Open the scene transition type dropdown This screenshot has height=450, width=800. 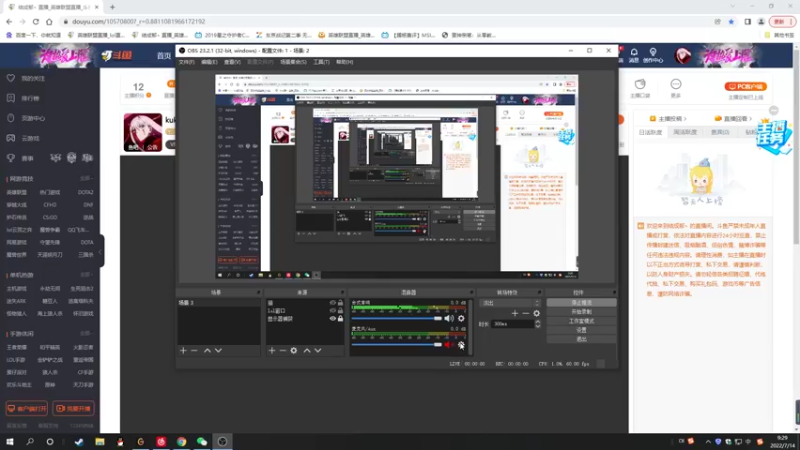click(x=509, y=303)
